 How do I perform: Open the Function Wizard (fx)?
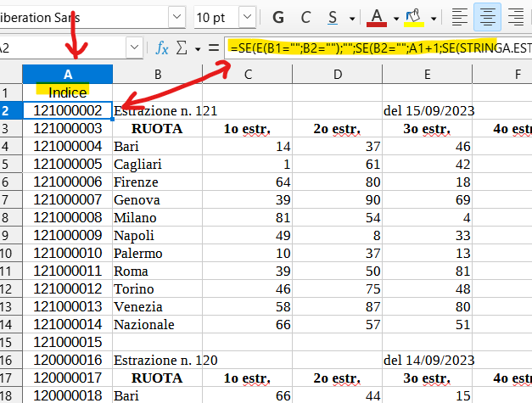pyautogui.click(x=162, y=48)
